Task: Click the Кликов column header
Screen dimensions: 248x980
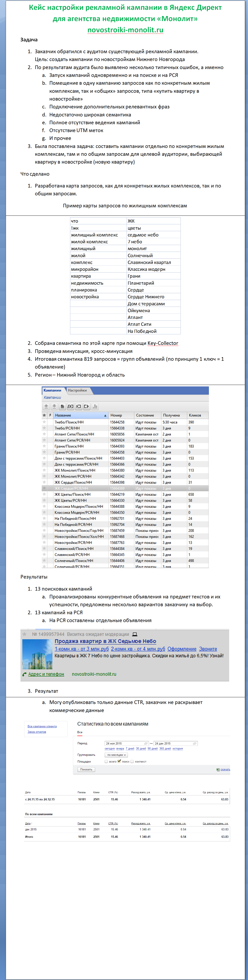Action: click(x=197, y=416)
